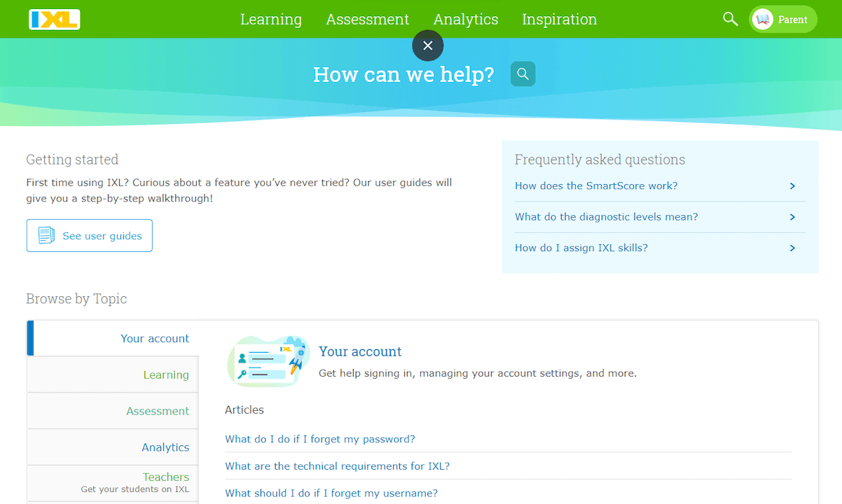Open 'What do I do if I forget my password?'

[320, 439]
